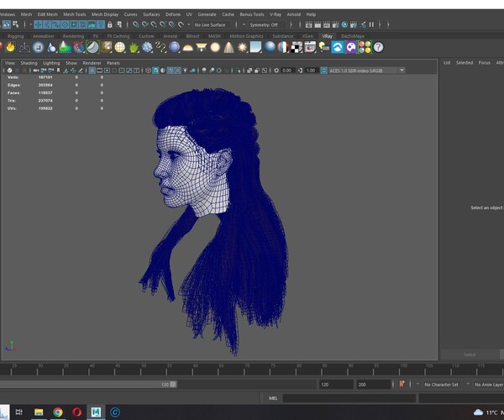Click the V-Ray grass fur icon
This screenshot has width=504, height=420.
[134, 48]
